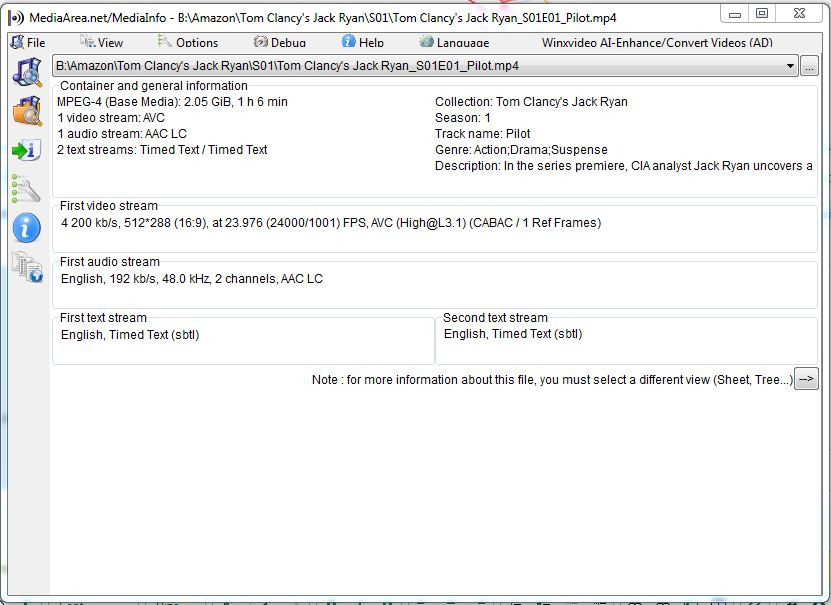Click 'MPEG-4 (Base Media): 2.05 GiB, 1 h 6 min'
The width and height of the screenshot is (831, 605).
tap(172, 102)
